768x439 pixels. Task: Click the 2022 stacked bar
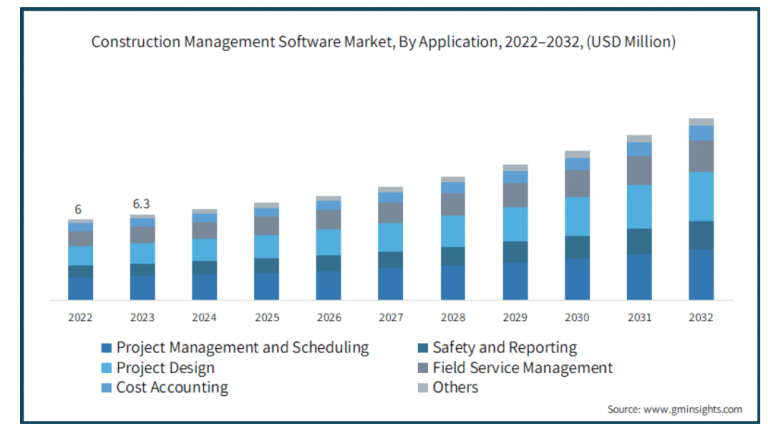pos(80,260)
